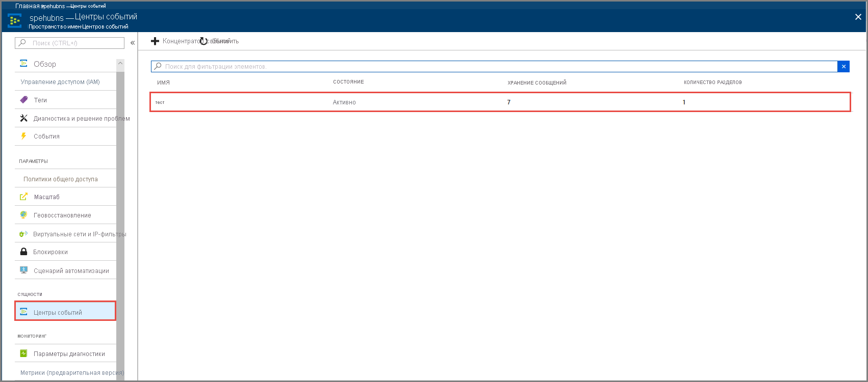The width and height of the screenshot is (868, 382).
Task: Focus the Поиск для фильтрации элементов field
Action: (494, 66)
